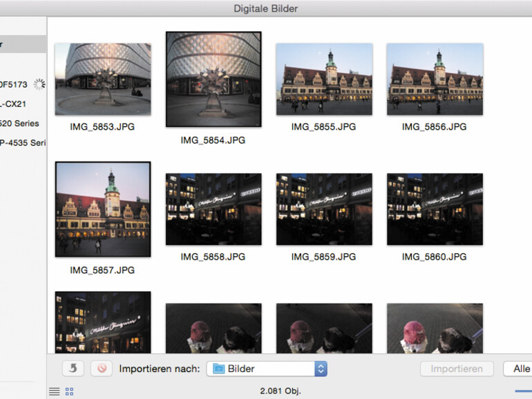Click the file name IMG_5853.JPG label
The height and width of the screenshot is (399, 532).
click(x=102, y=127)
